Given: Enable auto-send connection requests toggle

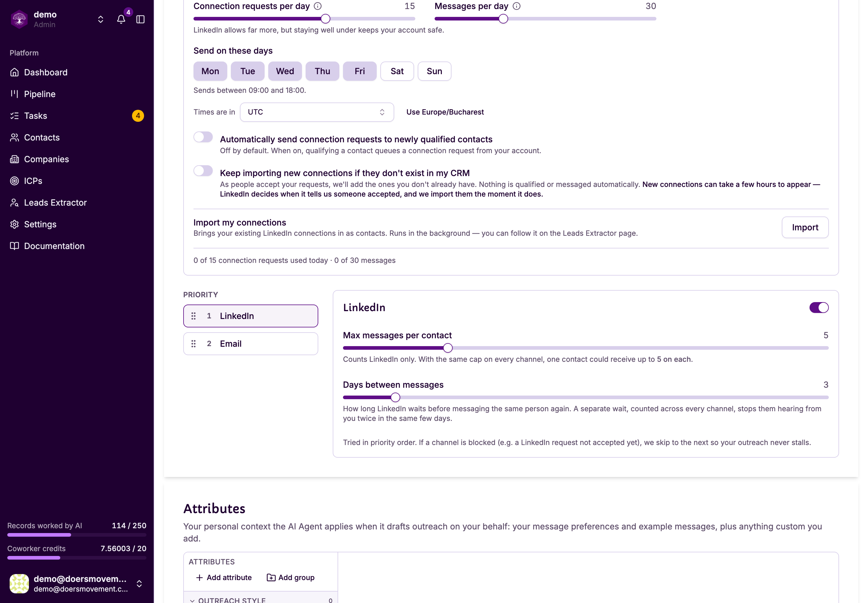Looking at the screenshot, I should coord(203,137).
